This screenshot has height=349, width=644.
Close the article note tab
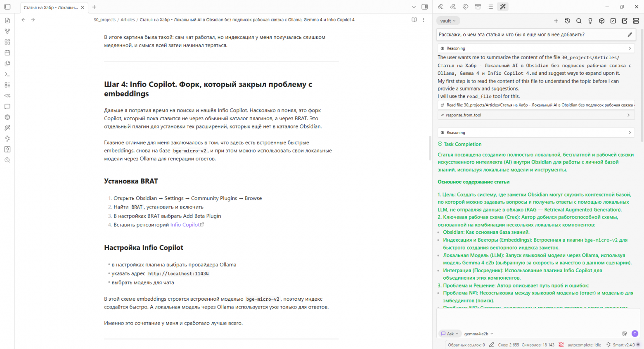pos(83,7)
